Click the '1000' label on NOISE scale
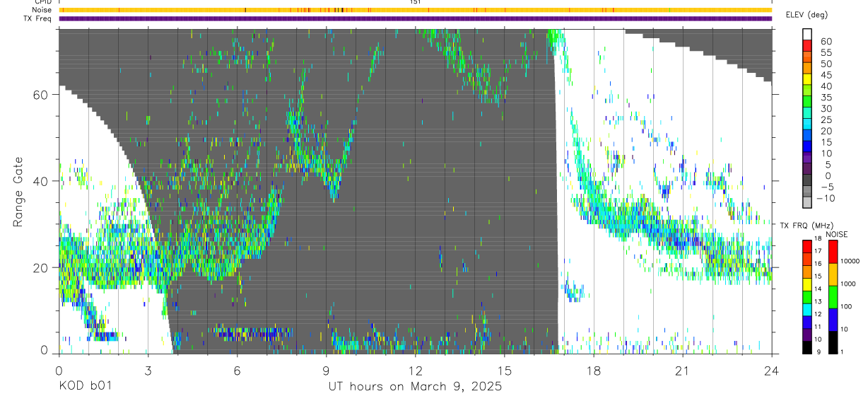868x401 pixels. pyautogui.click(x=848, y=284)
